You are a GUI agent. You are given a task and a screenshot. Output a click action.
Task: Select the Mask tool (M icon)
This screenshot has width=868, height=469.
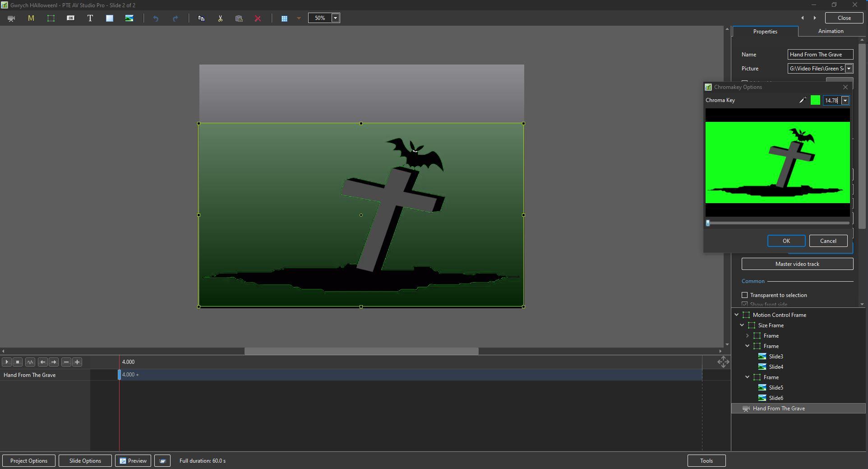31,19
